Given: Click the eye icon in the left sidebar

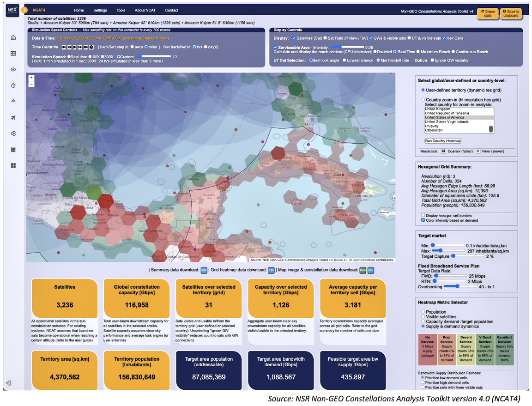Looking at the screenshot, I should coord(13,69).
